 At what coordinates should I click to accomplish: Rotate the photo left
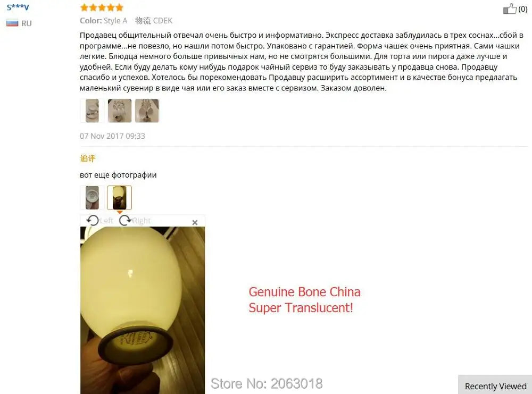93,221
